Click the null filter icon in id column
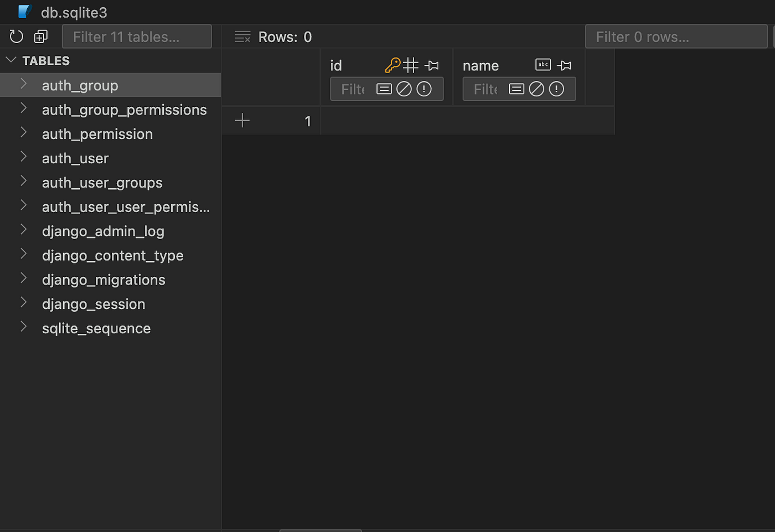Screen dimensions: 775x532 (404, 89)
